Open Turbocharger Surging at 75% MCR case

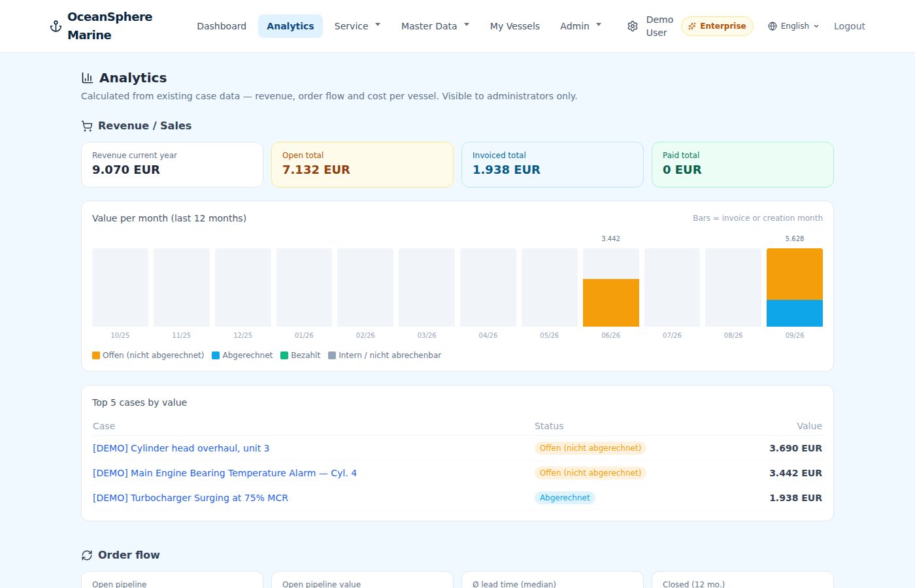click(190, 498)
